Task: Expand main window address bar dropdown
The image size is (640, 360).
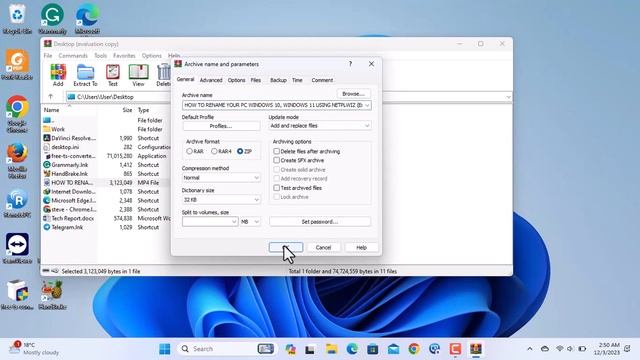Action: pos(508,97)
